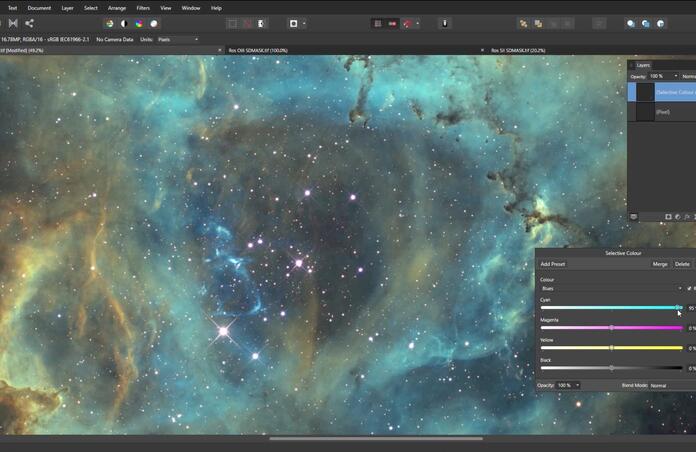The image size is (696, 452).
Task: Open Selective Colour Opacity 100% dropdown
Action: (569, 385)
